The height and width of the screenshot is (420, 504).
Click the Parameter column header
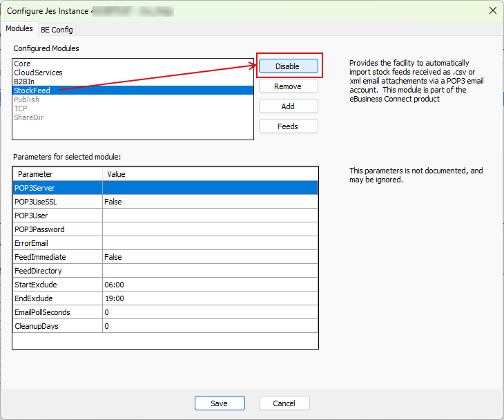(x=57, y=174)
